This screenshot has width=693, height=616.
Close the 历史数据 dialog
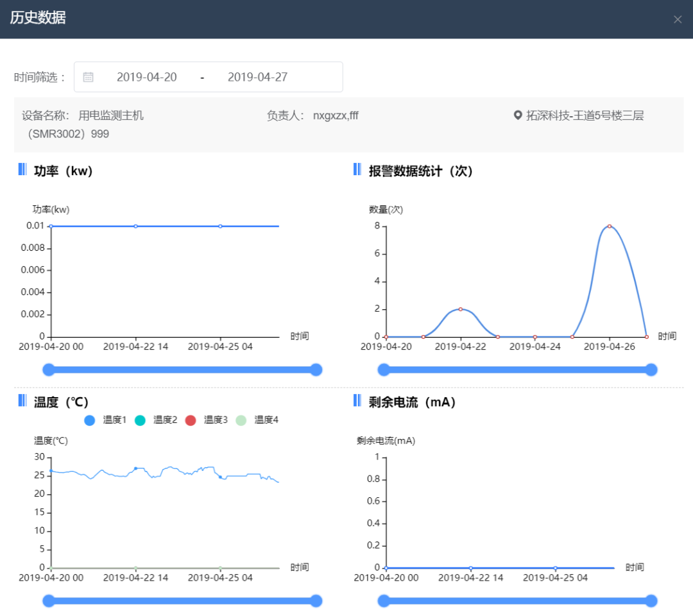coord(677,19)
